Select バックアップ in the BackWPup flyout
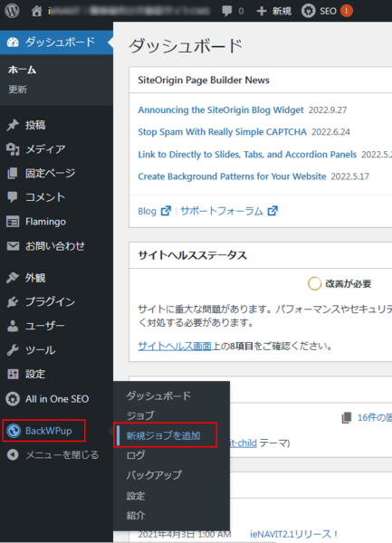 (x=154, y=475)
